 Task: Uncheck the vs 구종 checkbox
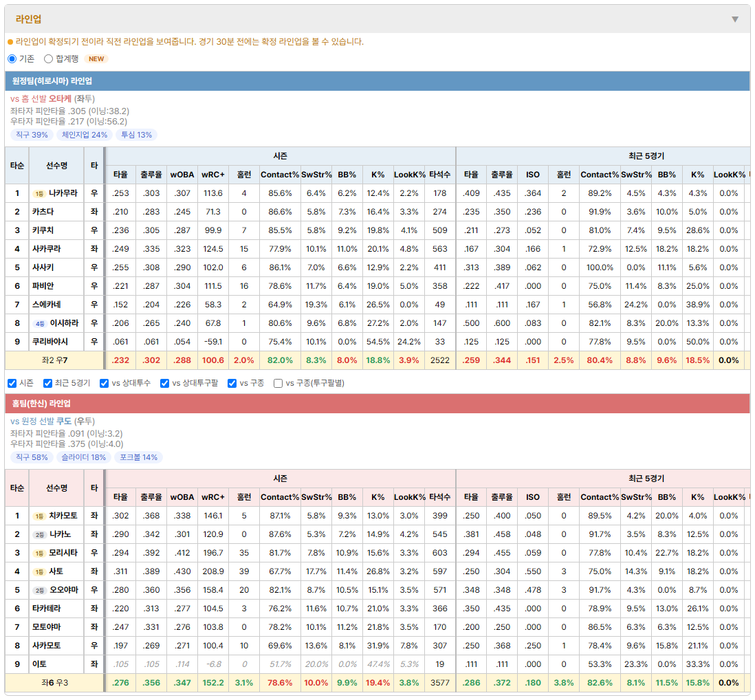232,383
